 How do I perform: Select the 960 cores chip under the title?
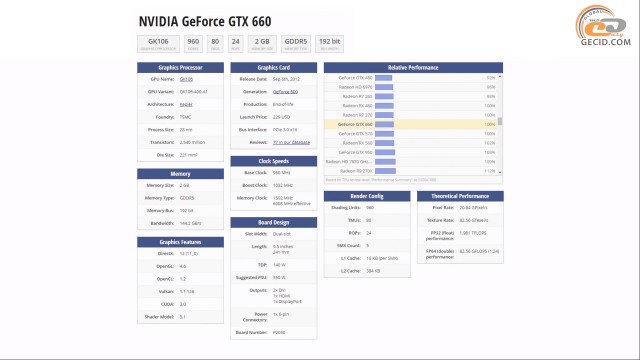(x=193, y=44)
